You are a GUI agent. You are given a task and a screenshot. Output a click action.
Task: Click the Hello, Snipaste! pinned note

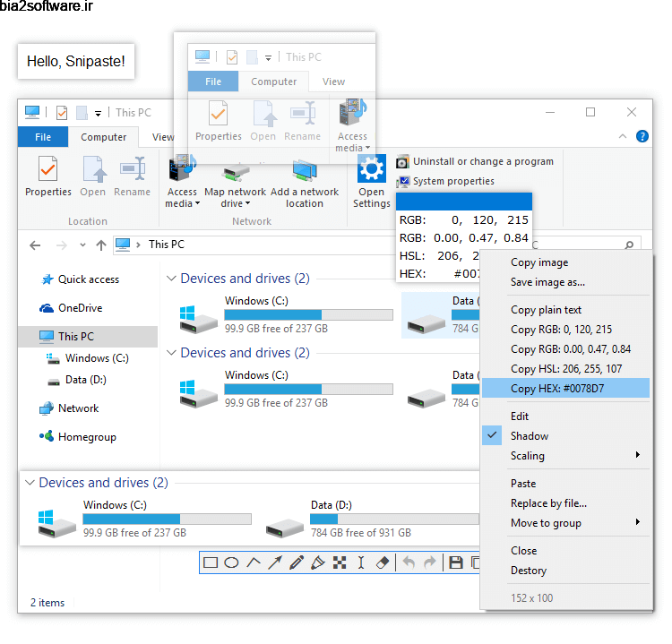tap(76, 61)
